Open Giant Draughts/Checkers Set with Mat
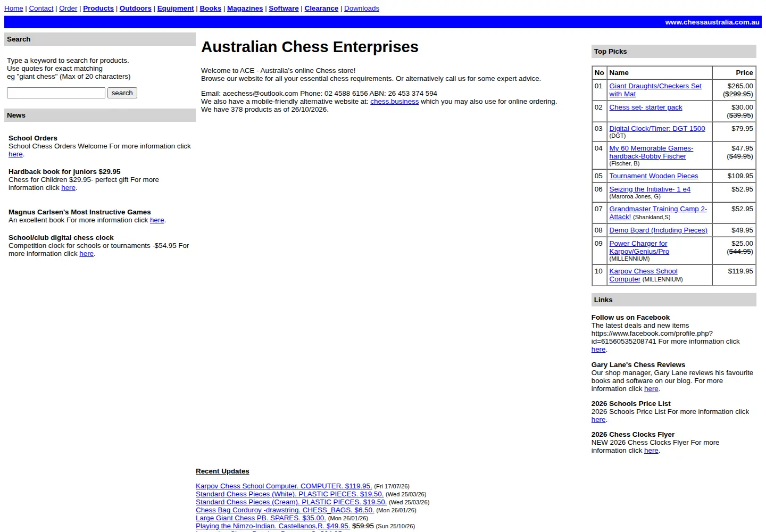The height and width of the screenshot is (532, 766). click(x=655, y=90)
